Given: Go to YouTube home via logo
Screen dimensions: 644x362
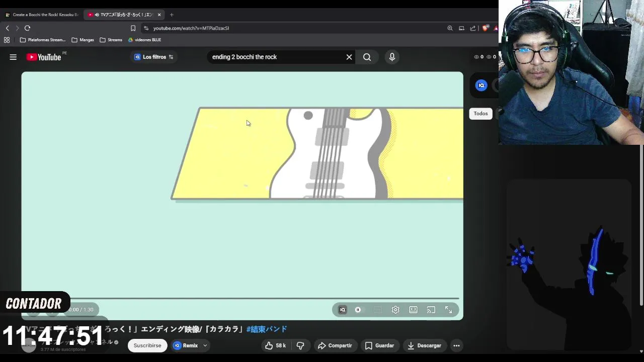Looking at the screenshot, I should coord(44,57).
